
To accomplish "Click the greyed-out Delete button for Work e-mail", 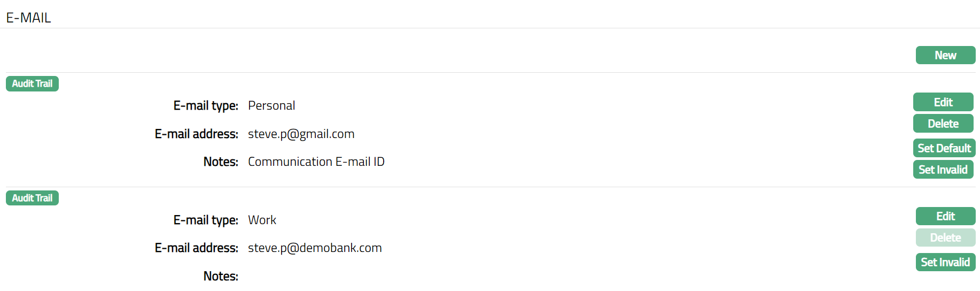I will tap(945, 238).
